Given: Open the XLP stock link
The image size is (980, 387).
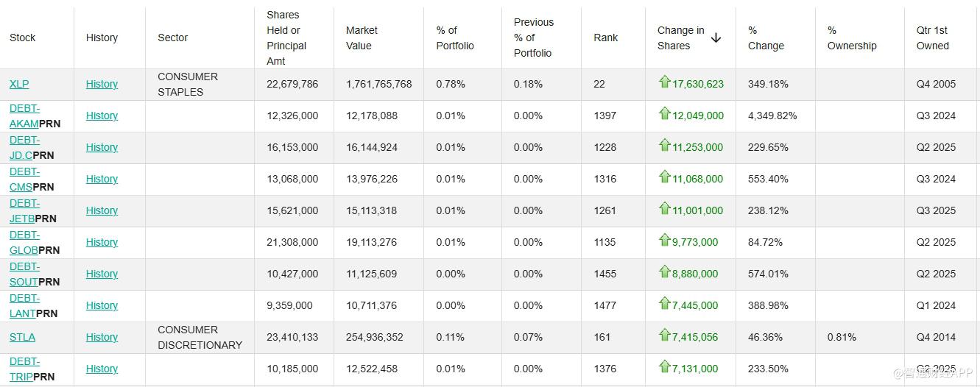Looking at the screenshot, I should click(x=19, y=85).
